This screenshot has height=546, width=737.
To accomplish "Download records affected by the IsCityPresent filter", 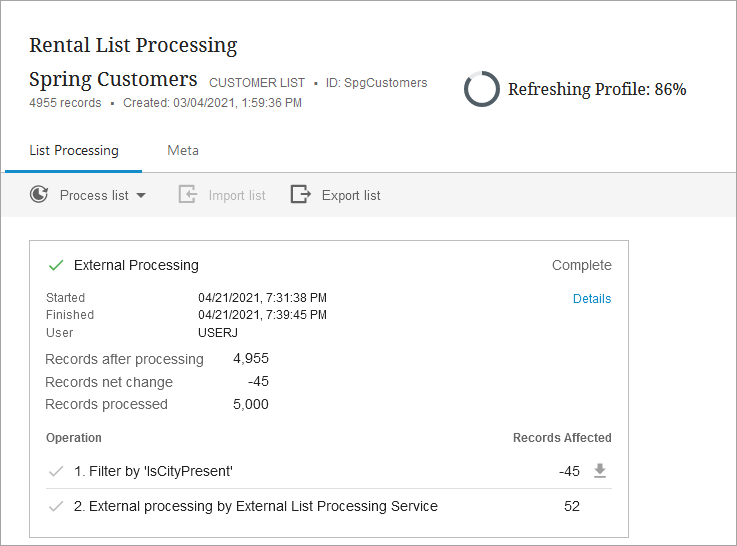I will 600,471.
